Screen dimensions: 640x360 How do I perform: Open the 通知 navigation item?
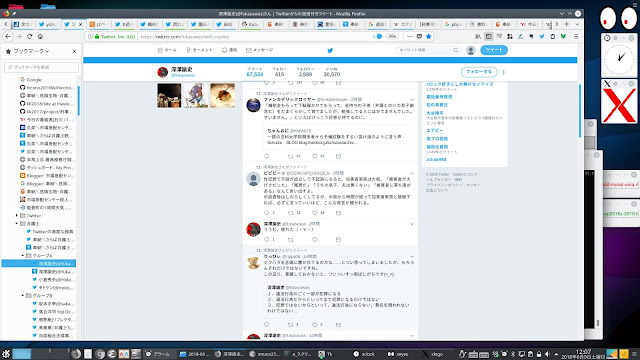click(x=229, y=50)
